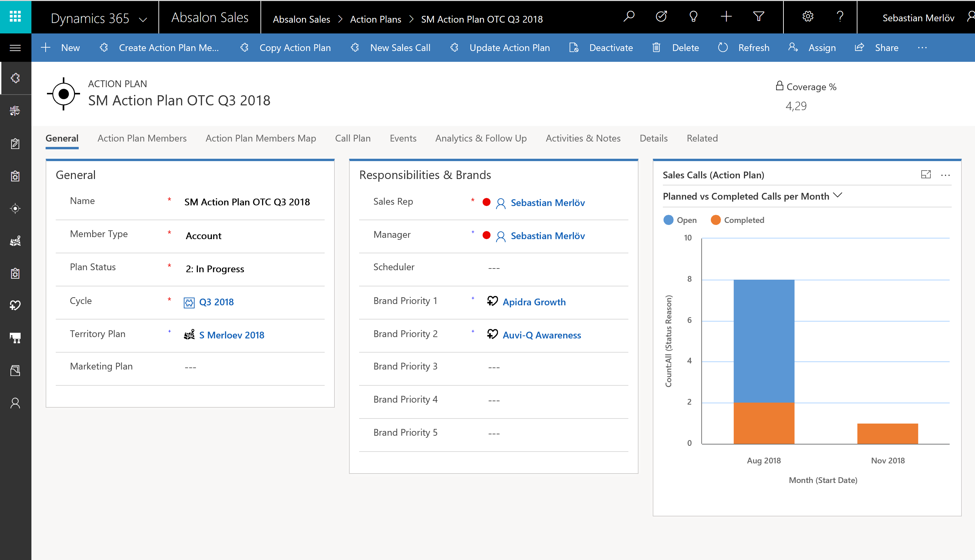
Task: Switch to Action Plan Members tab
Action: [x=142, y=138]
